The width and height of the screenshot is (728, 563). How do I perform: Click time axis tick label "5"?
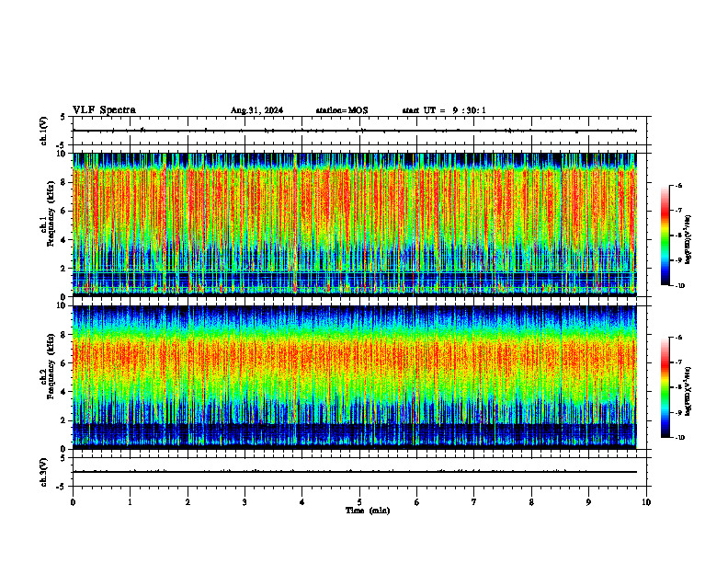point(359,502)
